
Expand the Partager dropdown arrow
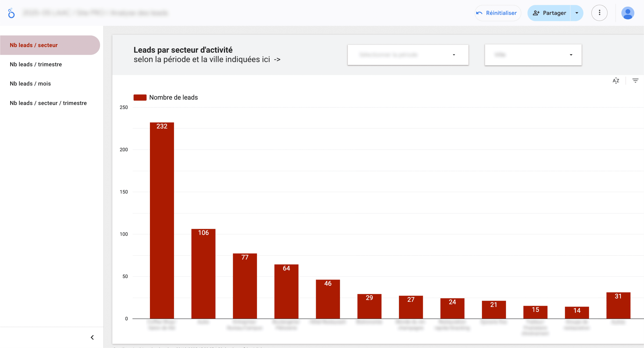577,13
